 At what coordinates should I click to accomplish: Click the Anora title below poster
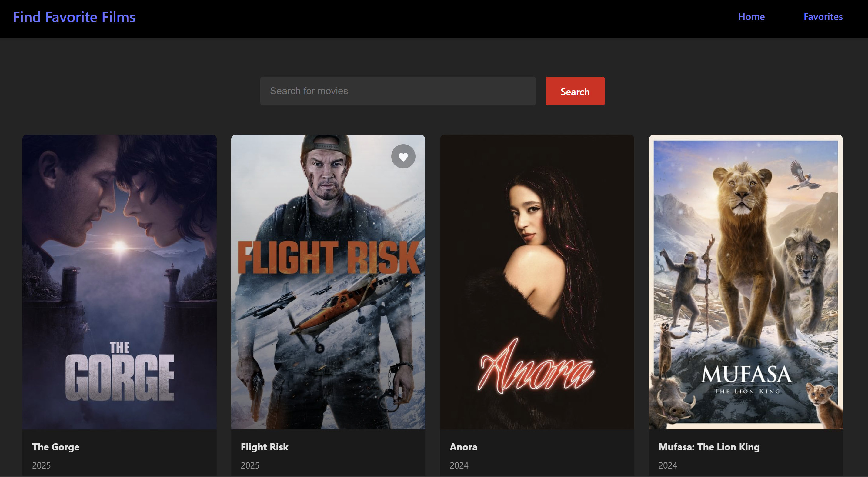463,447
